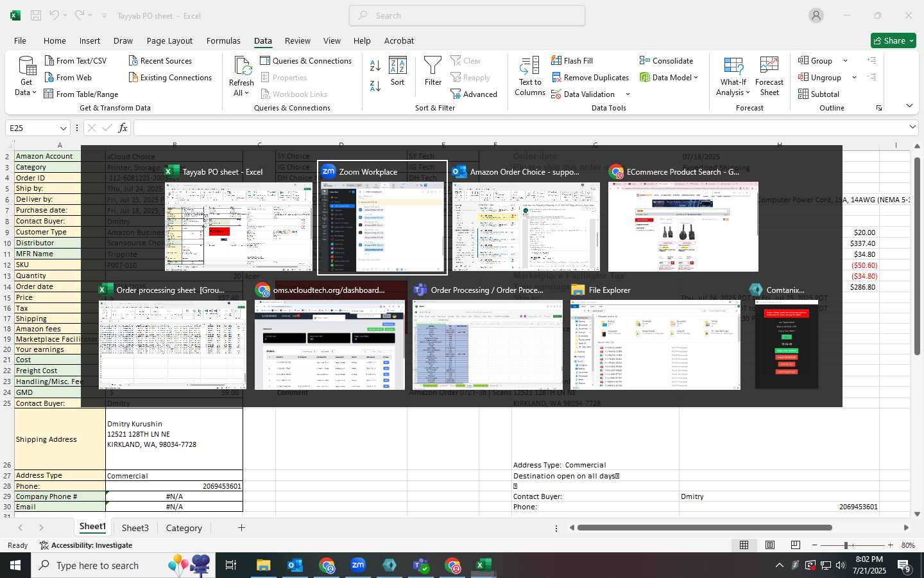This screenshot has height=578, width=924.
Task: Open Zoom from the Windows taskbar
Action: click(x=358, y=565)
